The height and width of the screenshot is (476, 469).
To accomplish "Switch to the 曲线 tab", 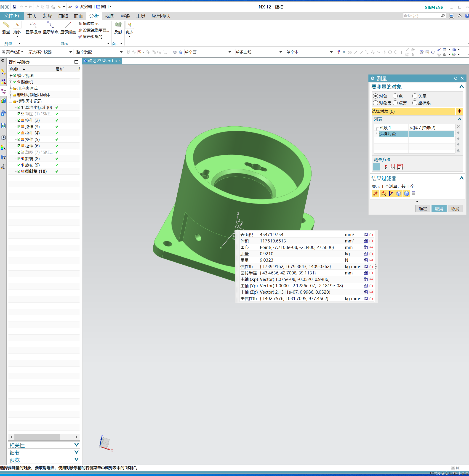I will (x=63, y=16).
